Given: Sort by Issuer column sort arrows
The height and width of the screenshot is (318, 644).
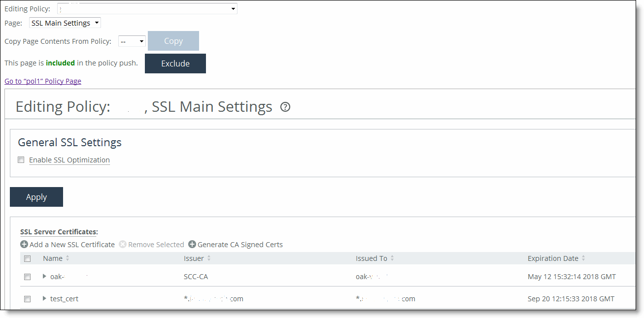Looking at the screenshot, I should tap(209, 258).
